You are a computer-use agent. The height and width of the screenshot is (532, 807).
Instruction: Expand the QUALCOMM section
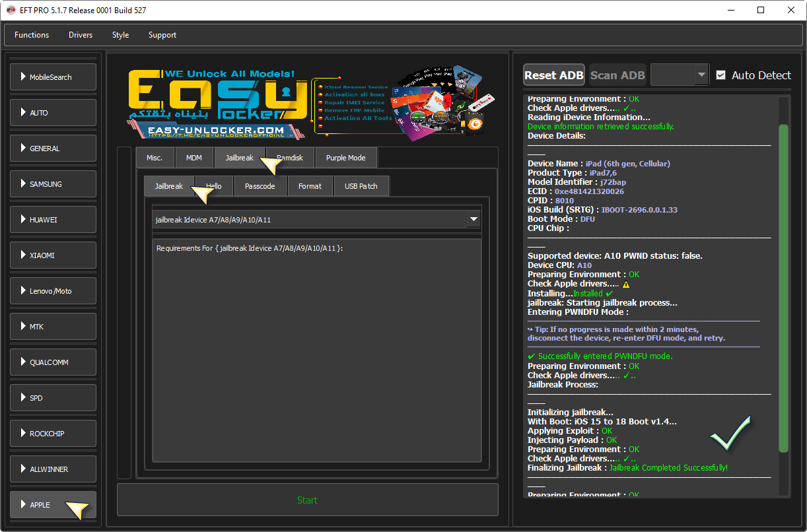pos(53,362)
